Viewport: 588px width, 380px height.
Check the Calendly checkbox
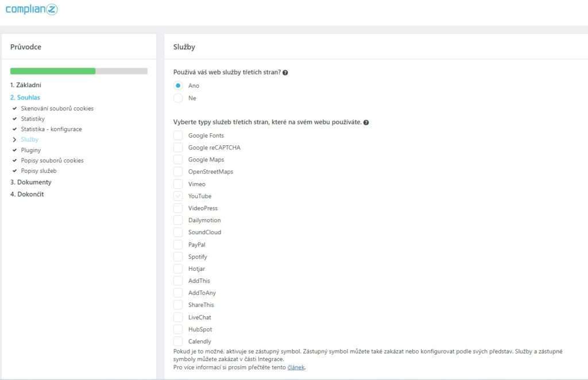(178, 341)
